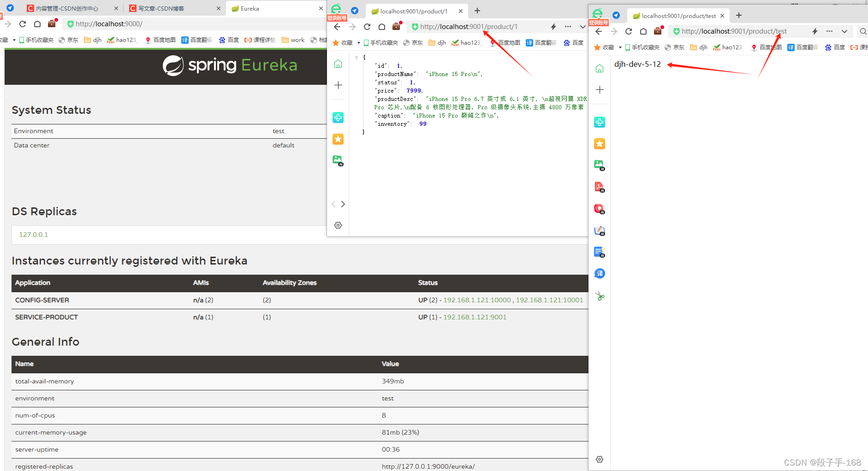868x471 pixels.
Task: Open AI document tool in product/test sidebar
Action: [600, 252]
